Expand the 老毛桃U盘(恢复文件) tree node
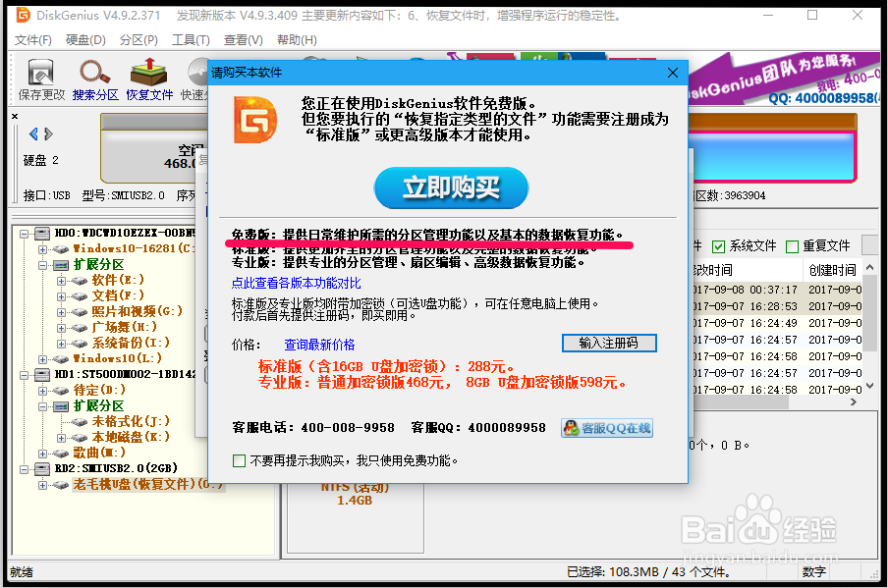Screen dimensions: 888x588 click(42, 485)
